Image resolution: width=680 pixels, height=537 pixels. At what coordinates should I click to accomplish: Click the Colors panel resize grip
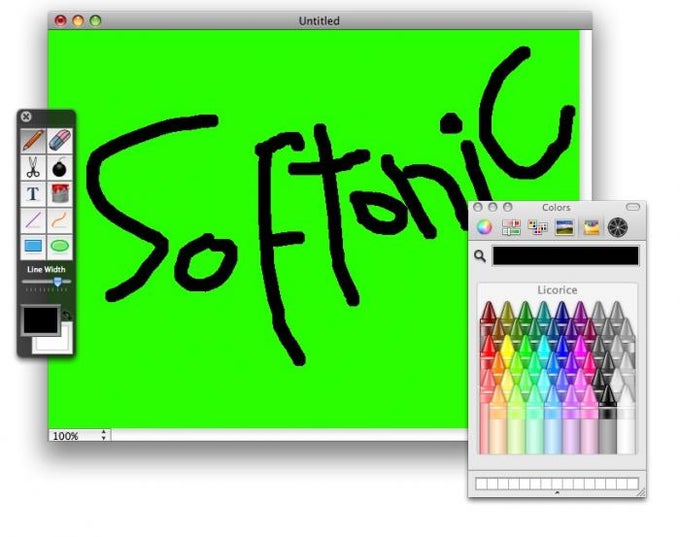click(641, 492)
